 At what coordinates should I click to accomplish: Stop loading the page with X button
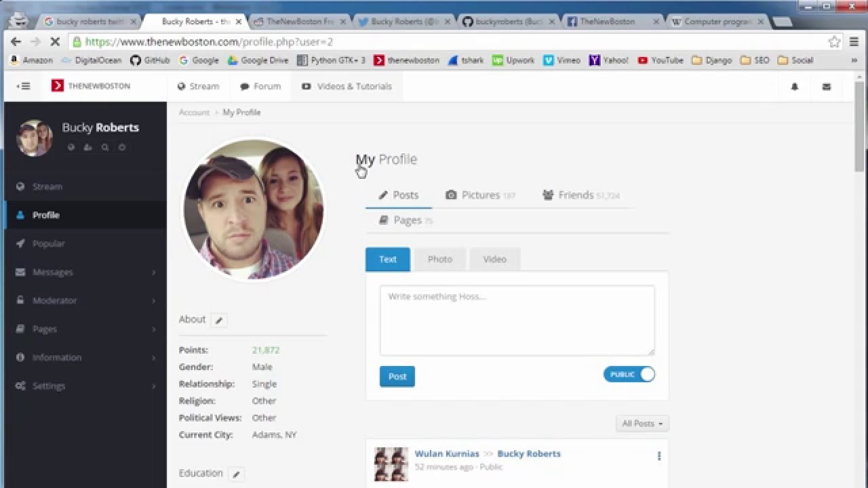coord(55,41)
